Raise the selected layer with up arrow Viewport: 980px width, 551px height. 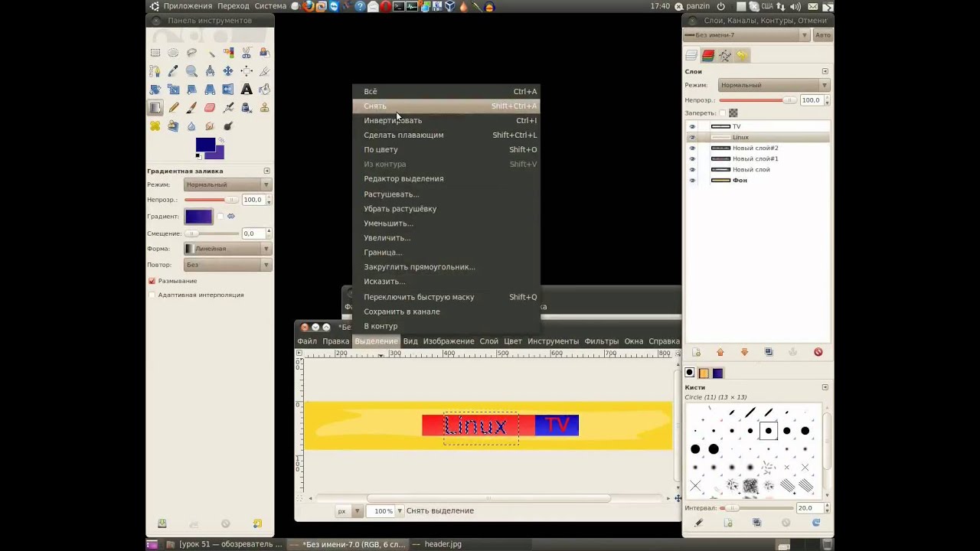(x=720, y=352)
